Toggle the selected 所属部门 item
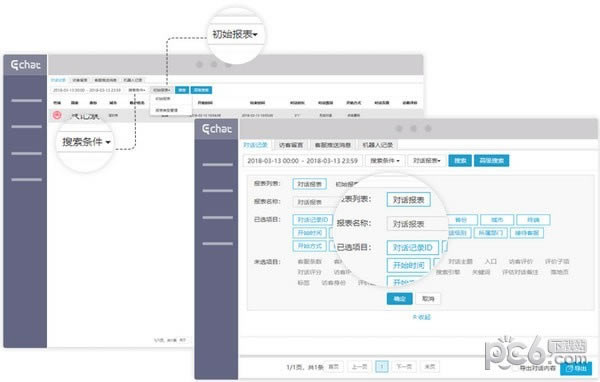 point(491,233)
